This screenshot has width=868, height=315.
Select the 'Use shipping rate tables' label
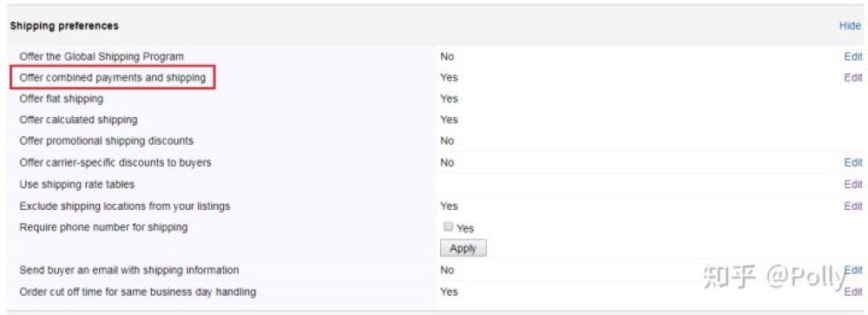coord(76,184)
